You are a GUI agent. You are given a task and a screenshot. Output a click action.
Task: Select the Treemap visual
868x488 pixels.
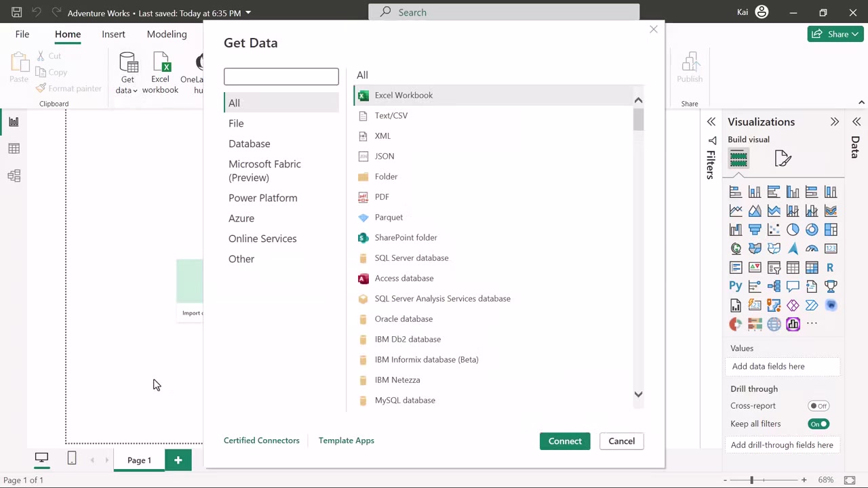tap(831, 230)
